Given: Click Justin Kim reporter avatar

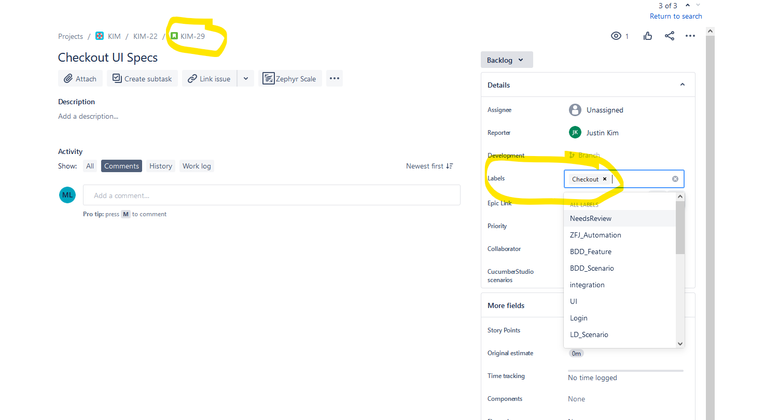Looking at the screenshot, I should (x=575, y=132).
